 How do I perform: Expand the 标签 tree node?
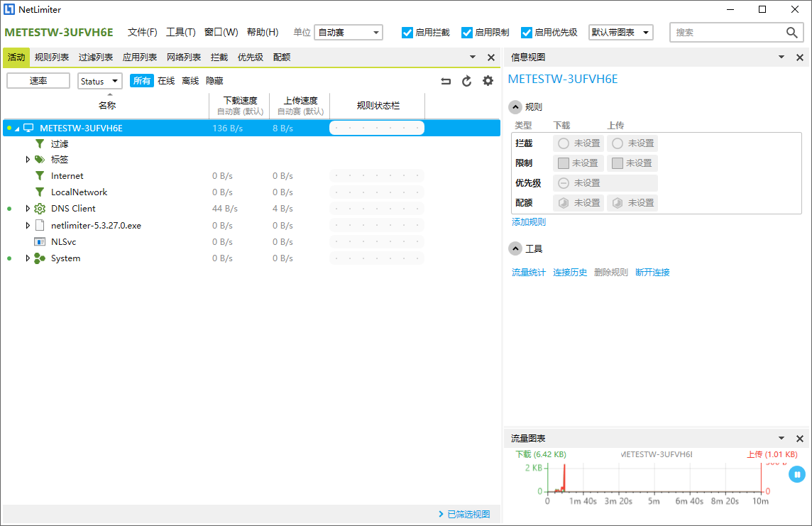[x=28, y=160]
